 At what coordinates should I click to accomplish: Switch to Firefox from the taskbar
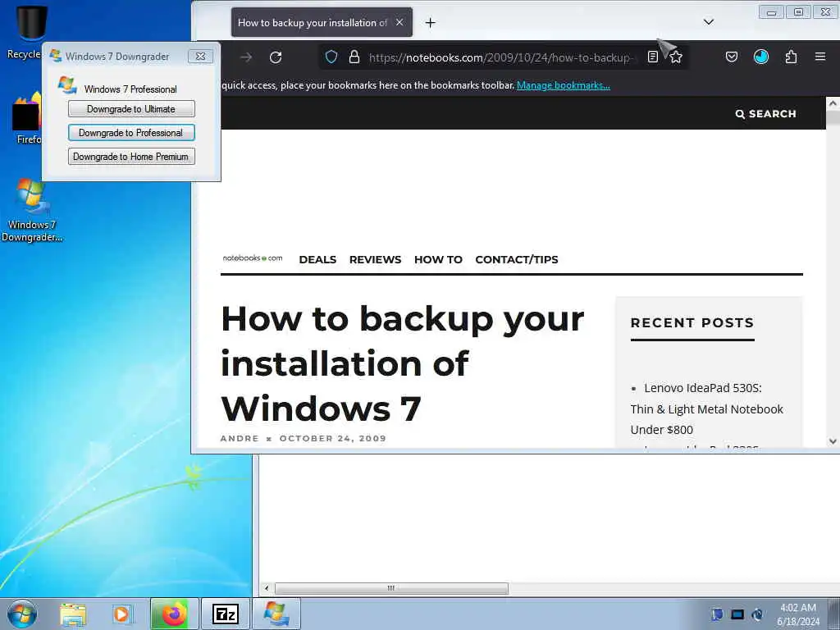(x=175, y=614)
